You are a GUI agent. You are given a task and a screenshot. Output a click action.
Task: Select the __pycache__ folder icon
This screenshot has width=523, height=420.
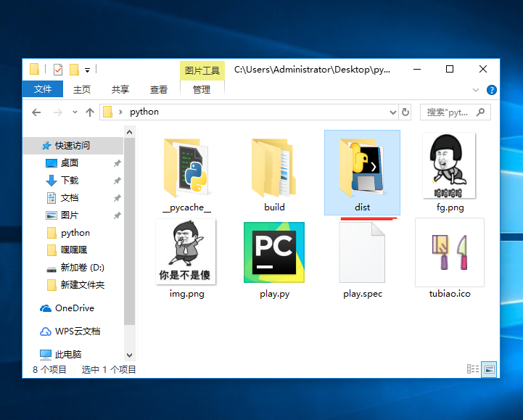pyautogui.click(x=186, y=168)
